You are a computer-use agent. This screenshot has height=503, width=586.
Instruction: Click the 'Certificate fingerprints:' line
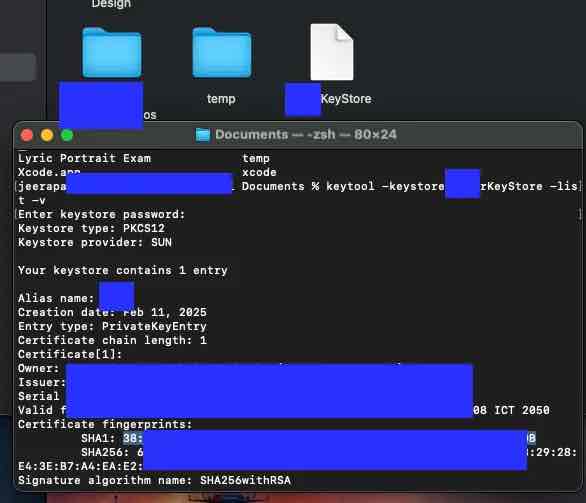click(105, 424)
